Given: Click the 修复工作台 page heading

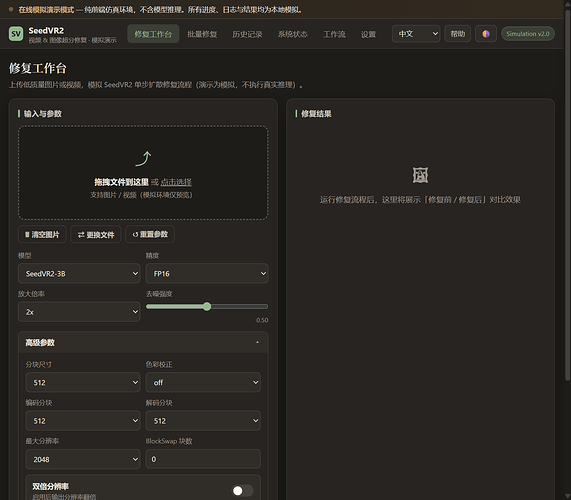Looking at the screenshot, I should tap(38, 68).
